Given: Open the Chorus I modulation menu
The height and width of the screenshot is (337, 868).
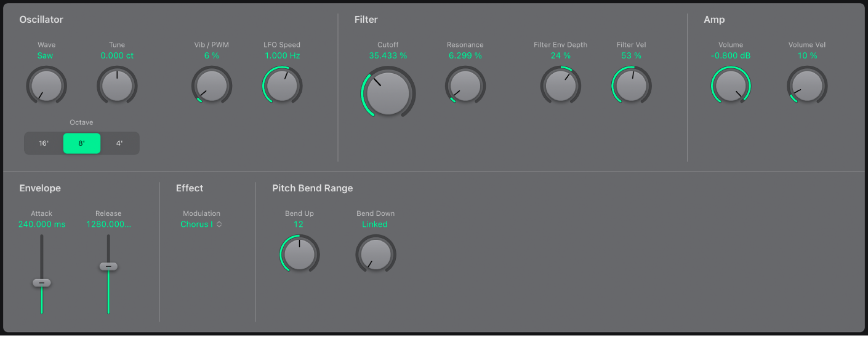Looking at the screenshot, I should point(201,224).
